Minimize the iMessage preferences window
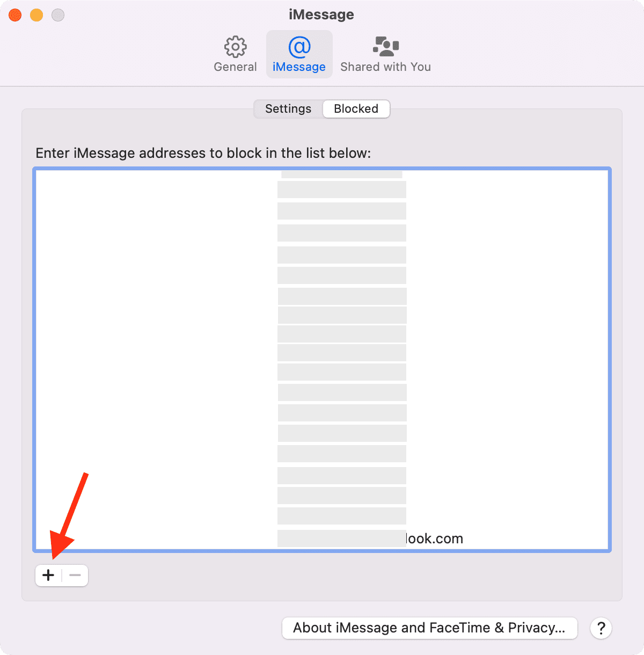Image resolution: width=644 pixels, height=655 pixels. 36,15
